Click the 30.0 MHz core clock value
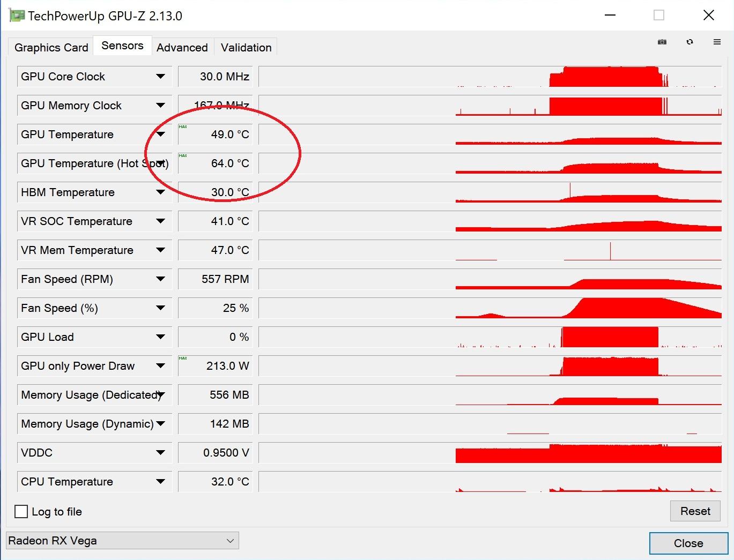This screenshot has width=734, height=560. click(215, 76)
